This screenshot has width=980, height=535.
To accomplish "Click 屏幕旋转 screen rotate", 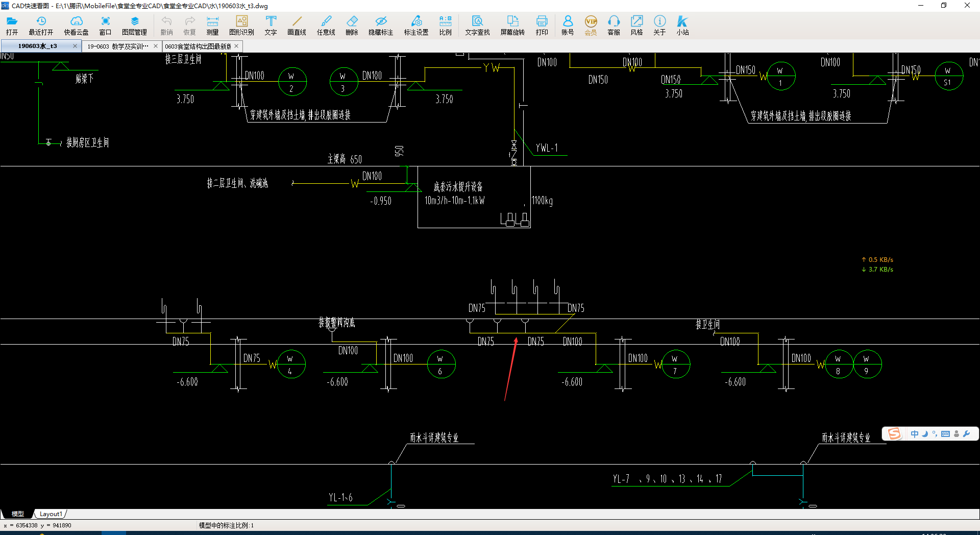I will pyautogui.click(x=512, y=26).
